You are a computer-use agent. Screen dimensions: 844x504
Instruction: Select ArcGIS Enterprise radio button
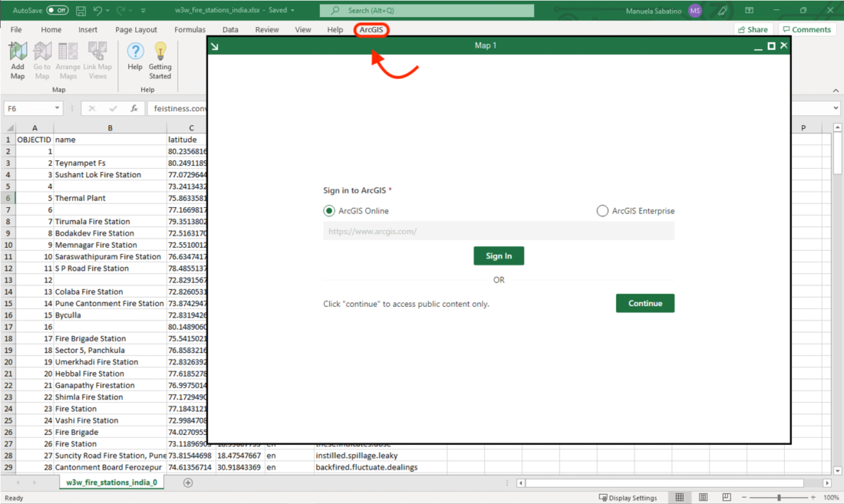602,211
